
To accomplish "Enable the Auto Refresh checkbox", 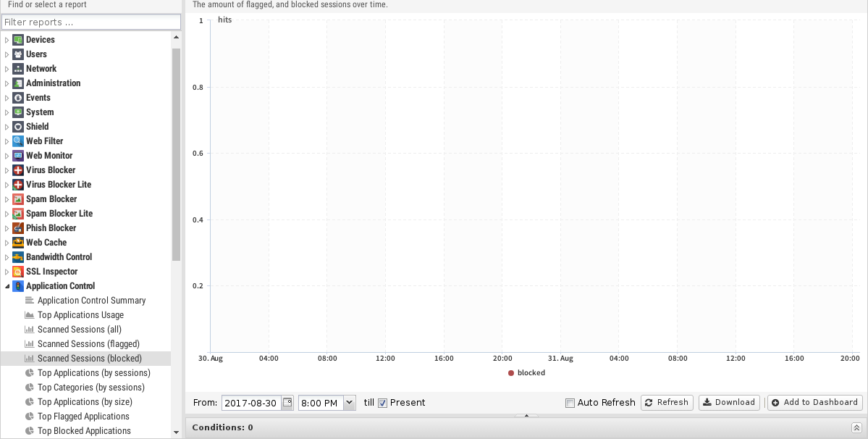I will (570, 403).
